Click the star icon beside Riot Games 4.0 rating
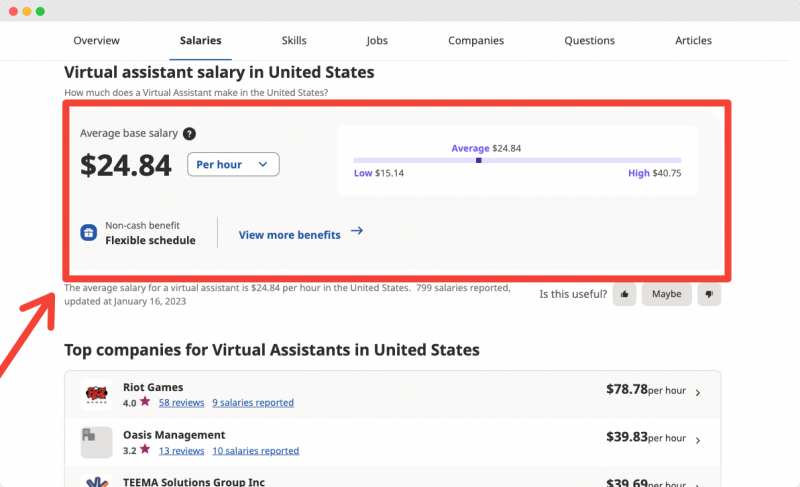This screenshot has height=487, width=800. point(145,401)
